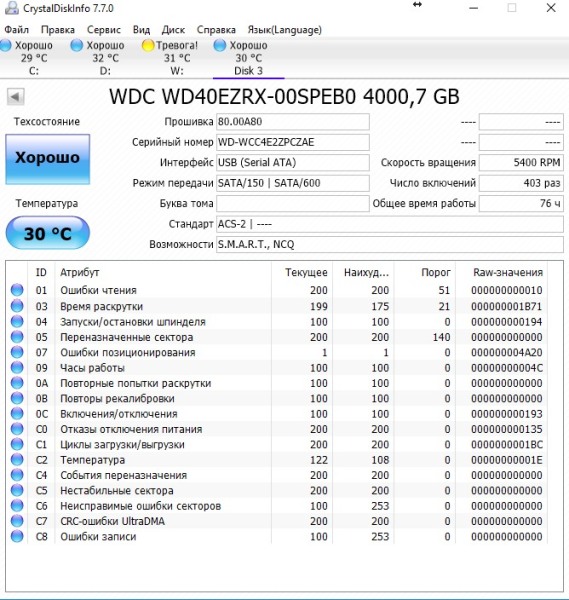Screen dimensions: 569x600
Task: Click the Прошивка field 80.00A80
Action: pos(293,122)
